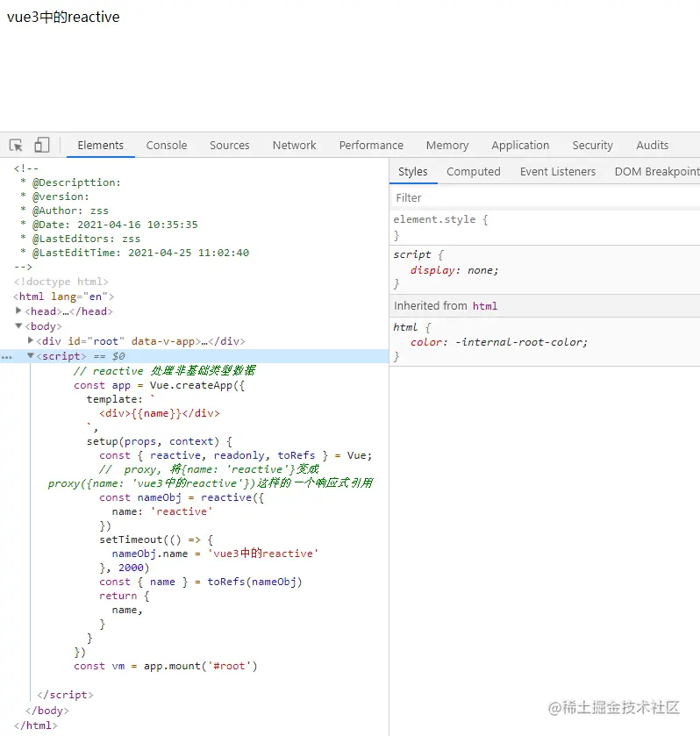Image resolution: width=700 pixels, height=736 pixels.
Task: Click the setup(props, context) line
Action: 159,442
